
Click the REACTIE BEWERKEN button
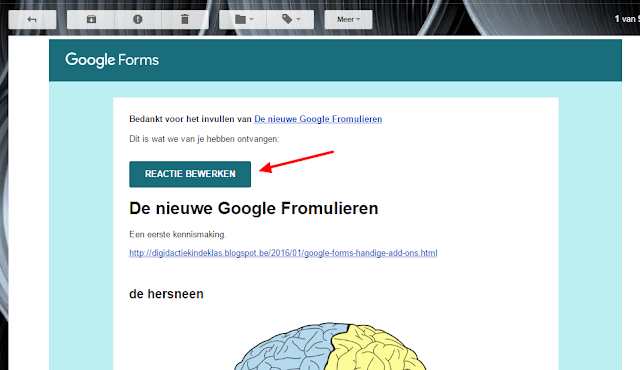point(190,174)
